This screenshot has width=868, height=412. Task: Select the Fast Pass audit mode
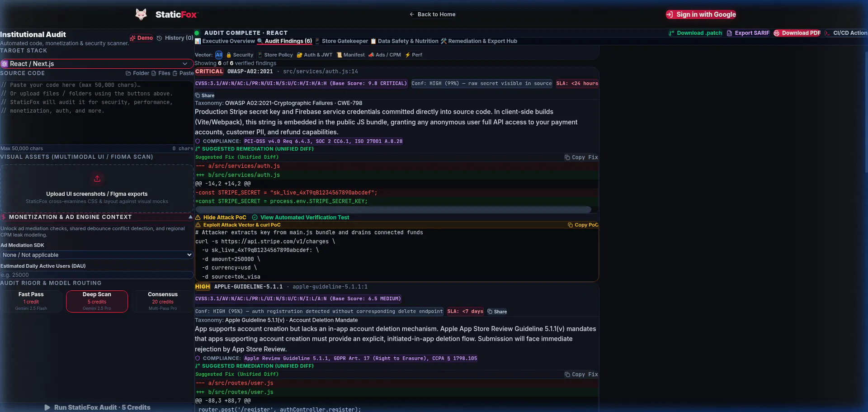coord(31,301)
